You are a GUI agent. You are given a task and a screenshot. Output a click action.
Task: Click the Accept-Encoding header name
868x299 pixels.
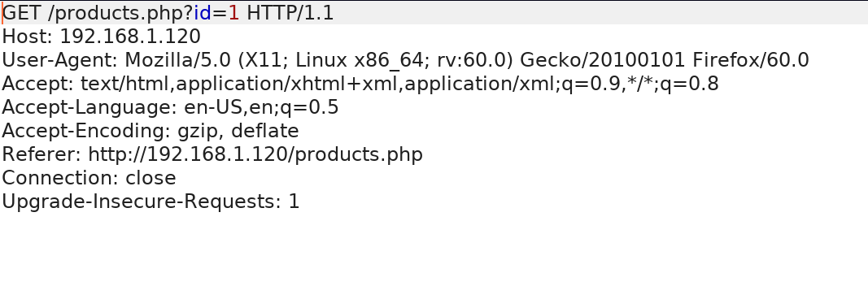(84, 131)
